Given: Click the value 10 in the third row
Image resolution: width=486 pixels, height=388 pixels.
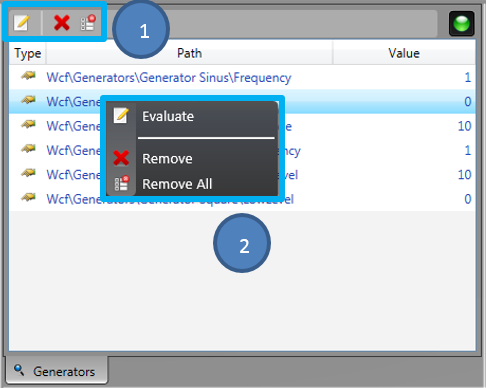Looking at the screenshot, I should pyautogui.click(x=464, y=126).
